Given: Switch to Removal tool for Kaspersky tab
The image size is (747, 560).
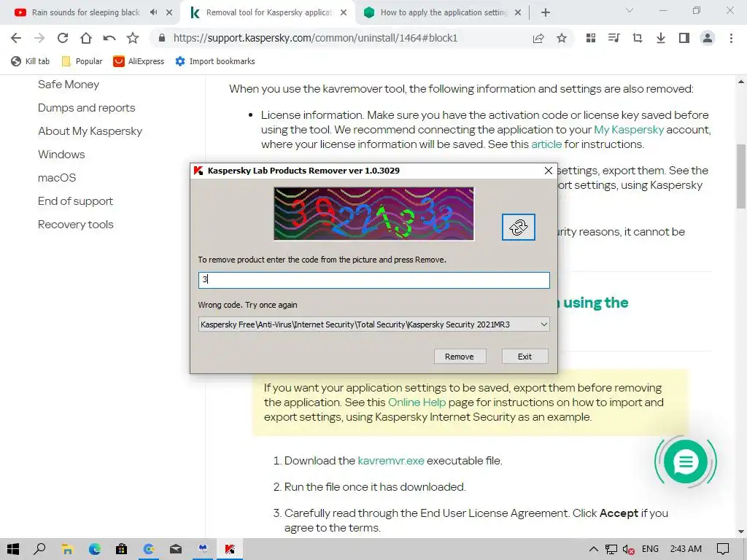Looking at the screenshot, I should (269, 12).
